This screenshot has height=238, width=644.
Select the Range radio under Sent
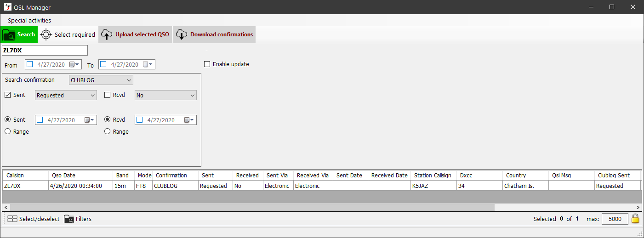(7, 131)
